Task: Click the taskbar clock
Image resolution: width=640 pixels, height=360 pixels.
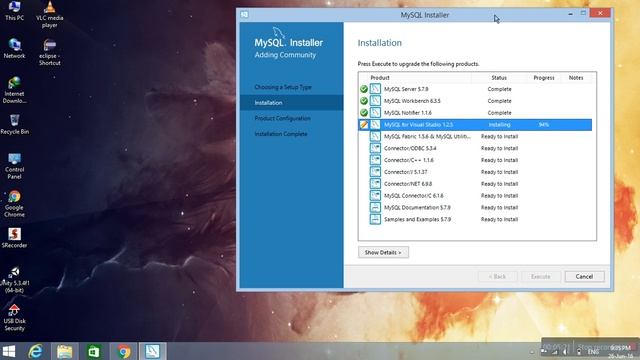Action: tap(620, 352)
